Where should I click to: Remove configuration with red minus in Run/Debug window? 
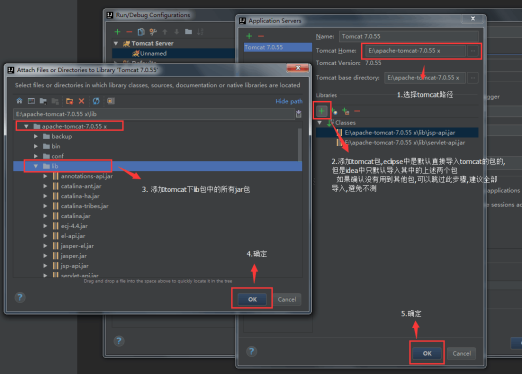129,32
